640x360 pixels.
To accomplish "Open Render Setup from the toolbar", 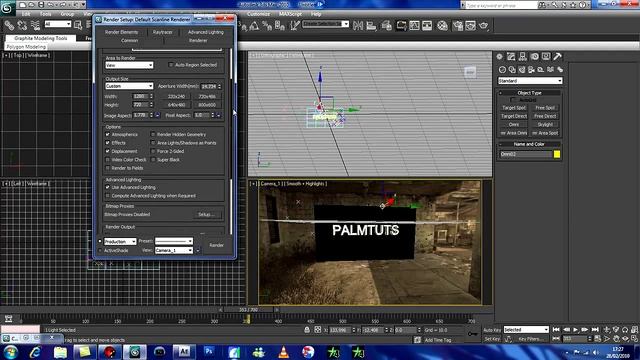I will click(458, 26).
